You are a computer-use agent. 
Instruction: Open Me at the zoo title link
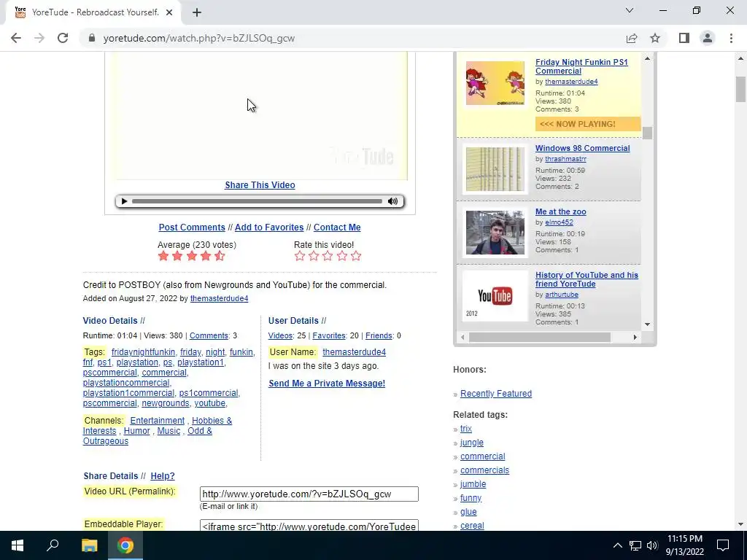(561, 211)
